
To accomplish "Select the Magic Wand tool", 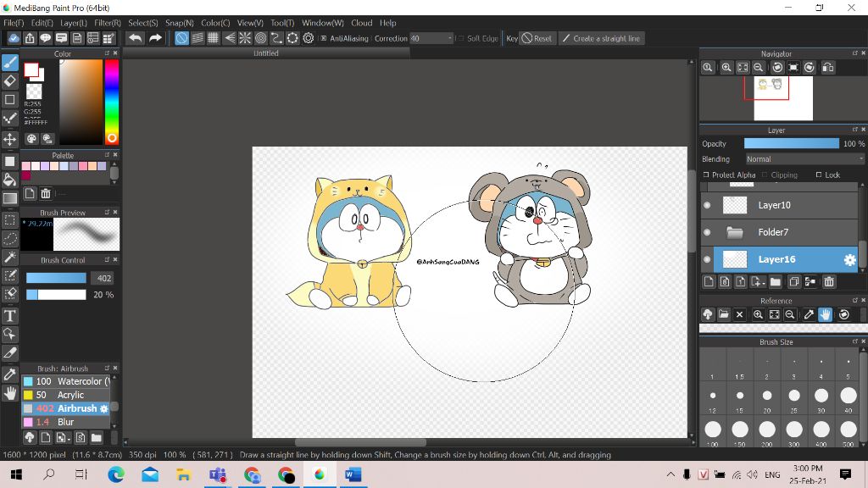I will [10, 258].
